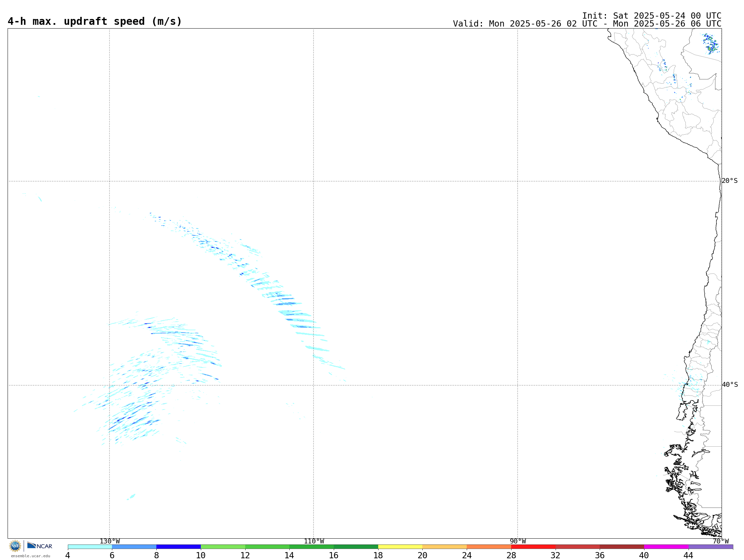
Task: Click the plot title '4-h max. updraft speed (m/s)'
Action: click(x=95, y=21)
